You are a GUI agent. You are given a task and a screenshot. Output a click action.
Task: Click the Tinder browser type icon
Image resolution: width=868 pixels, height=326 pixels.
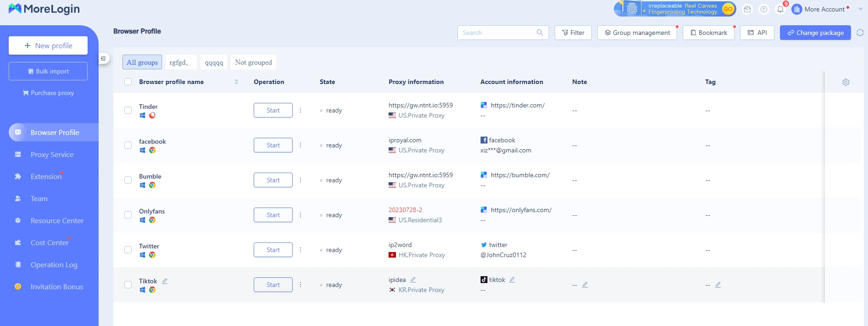[x=152, y=115]
